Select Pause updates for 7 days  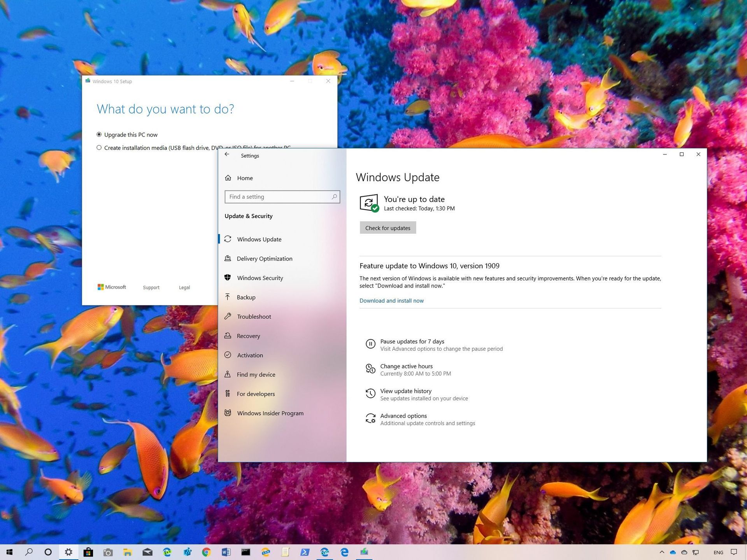pyautogui.click(x=412, y=341)
